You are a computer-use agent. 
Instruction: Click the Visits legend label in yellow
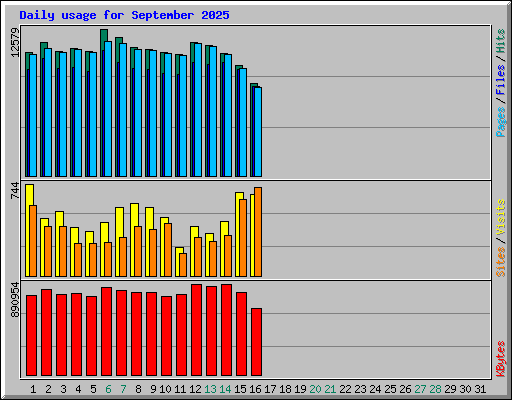pos(501,217)
